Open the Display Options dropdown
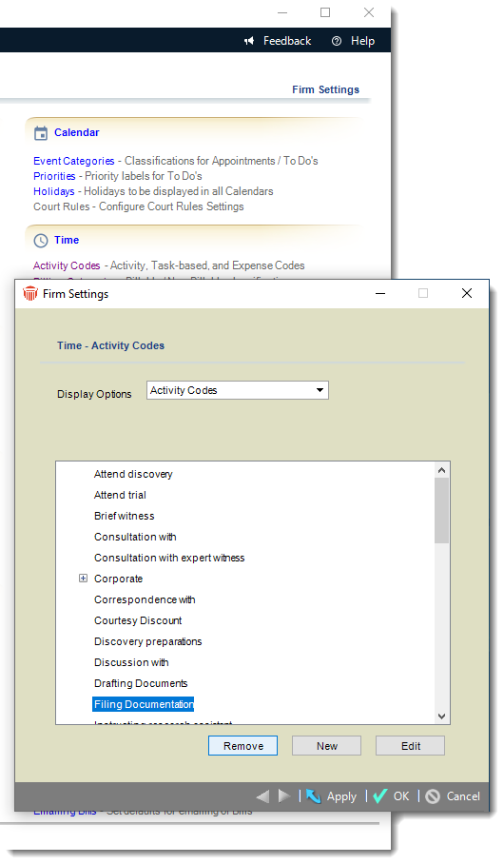504x864 pixels. click(x=238, y=390)
